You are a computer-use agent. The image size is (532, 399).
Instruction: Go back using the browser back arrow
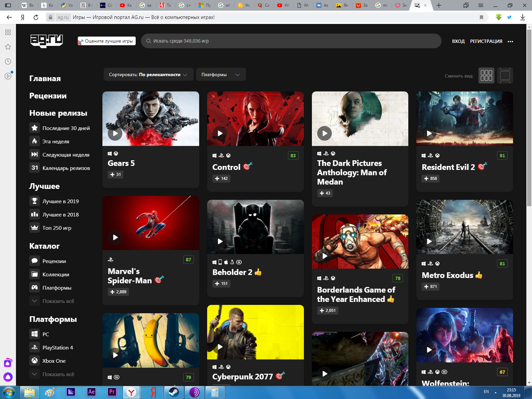coord(9,17)
